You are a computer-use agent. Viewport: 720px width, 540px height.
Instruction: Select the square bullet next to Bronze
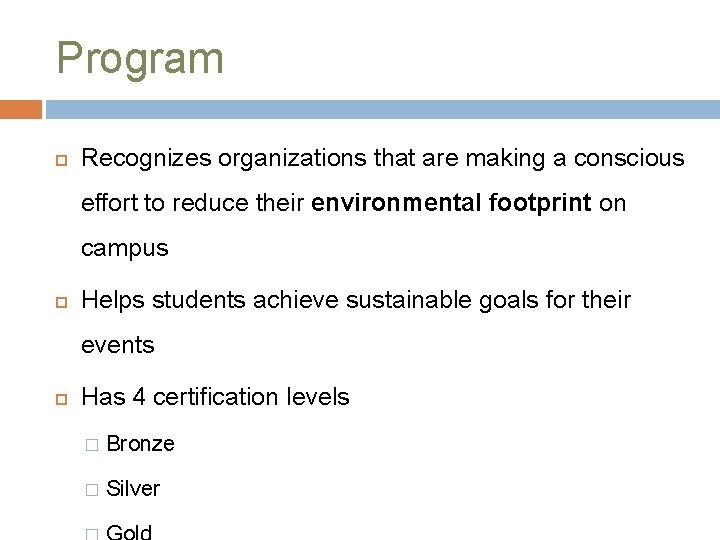92,444
